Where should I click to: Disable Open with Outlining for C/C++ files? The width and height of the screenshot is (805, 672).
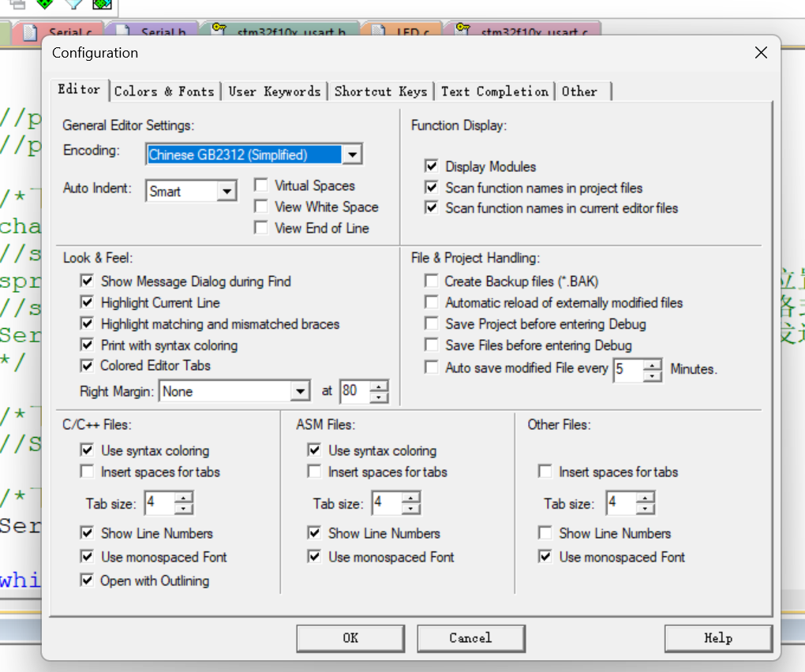pos(87,581)
